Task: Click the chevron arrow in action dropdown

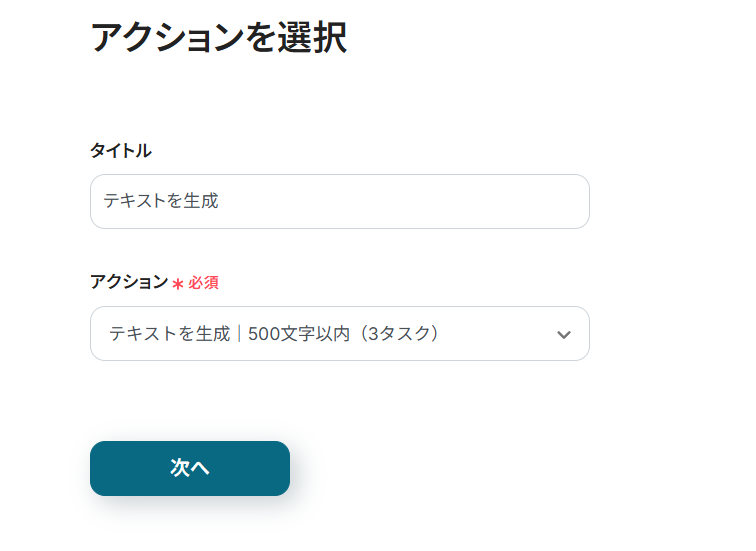Action: click(x=564, y=334)
